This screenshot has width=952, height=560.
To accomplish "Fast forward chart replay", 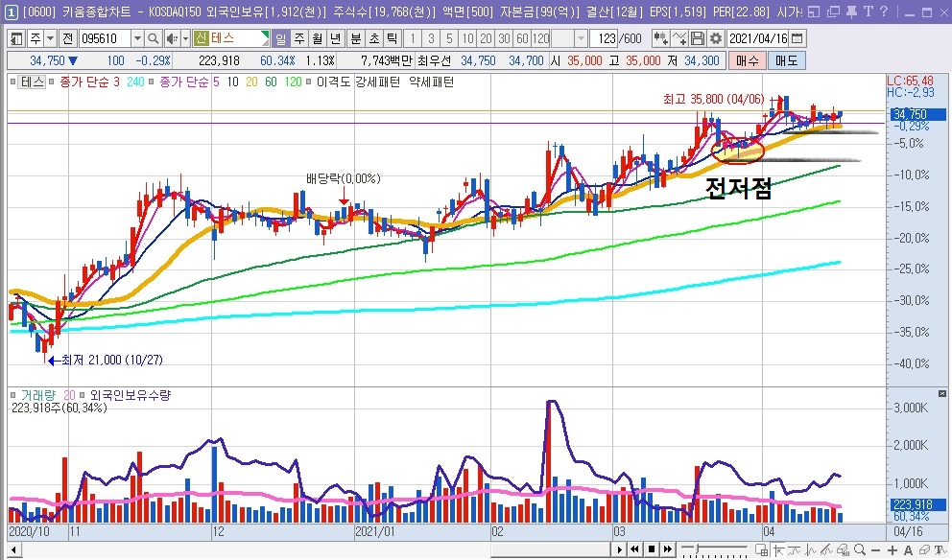I will [668, 549].
